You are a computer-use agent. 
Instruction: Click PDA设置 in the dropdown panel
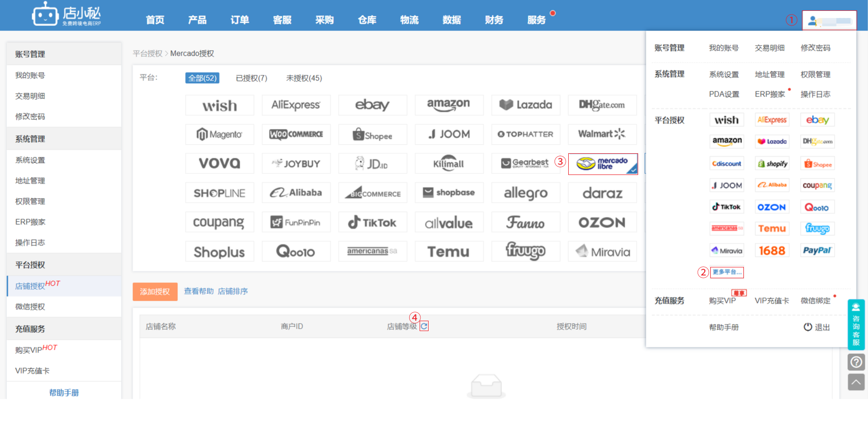pos(724,94)
